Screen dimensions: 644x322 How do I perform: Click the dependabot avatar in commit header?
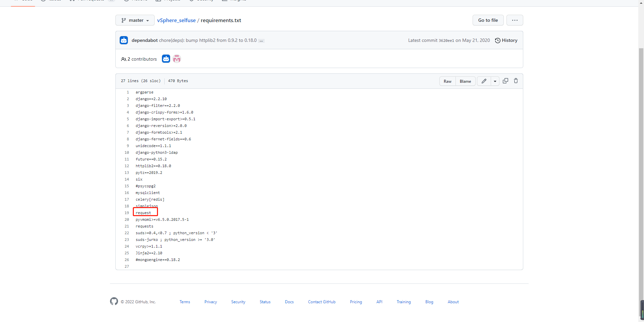point(124,40)
